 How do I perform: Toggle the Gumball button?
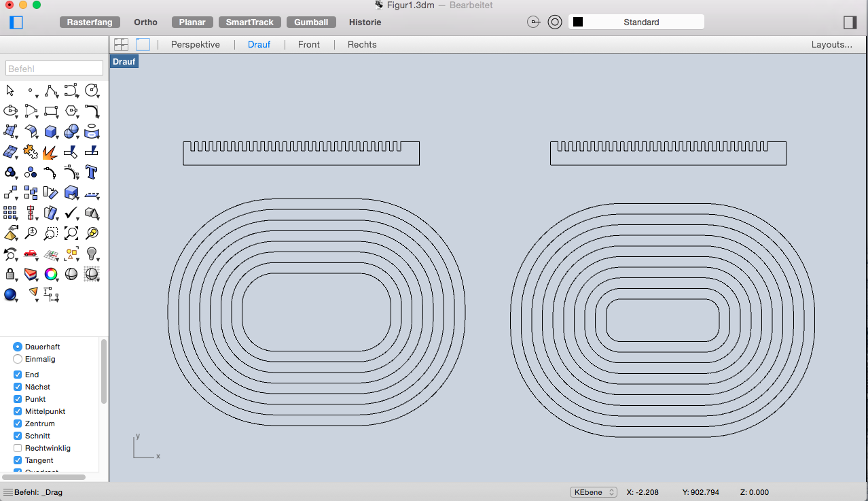click(311, 22)
